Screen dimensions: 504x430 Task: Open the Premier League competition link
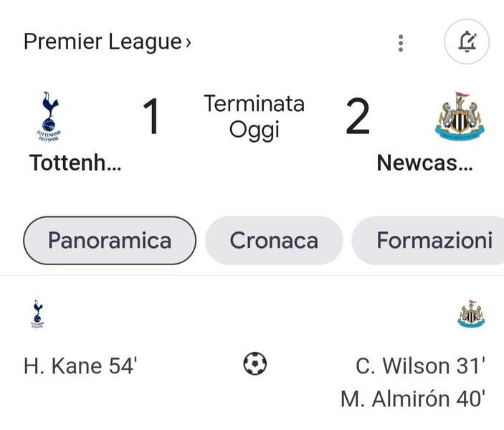(x=103, y=42)
